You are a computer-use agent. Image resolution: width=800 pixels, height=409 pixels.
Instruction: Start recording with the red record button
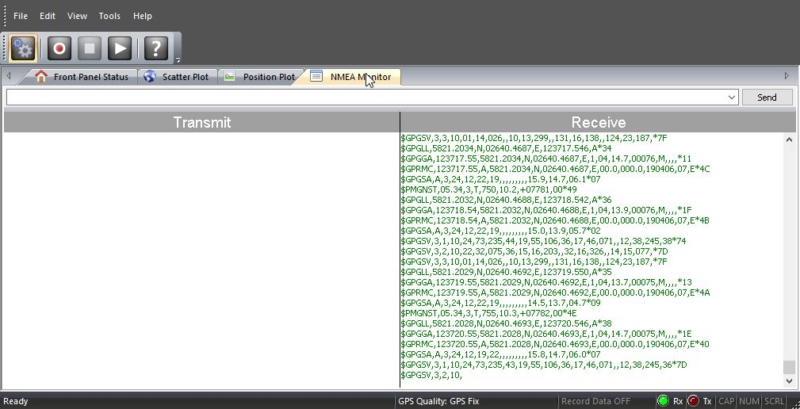59,47
